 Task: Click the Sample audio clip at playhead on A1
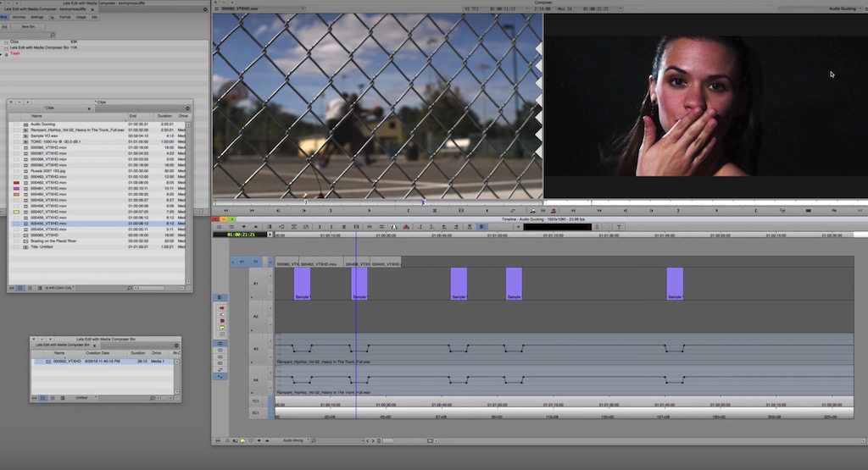click(x=359, y=283)
